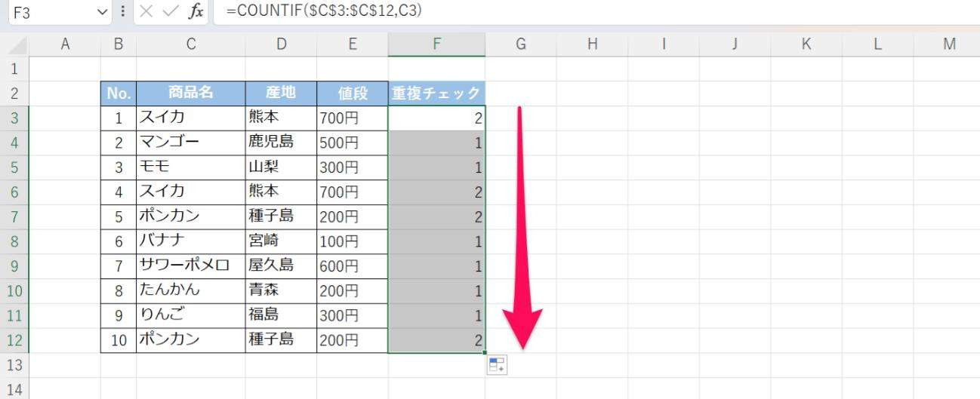Select the スイカ cell in row 3

[191, 118]
